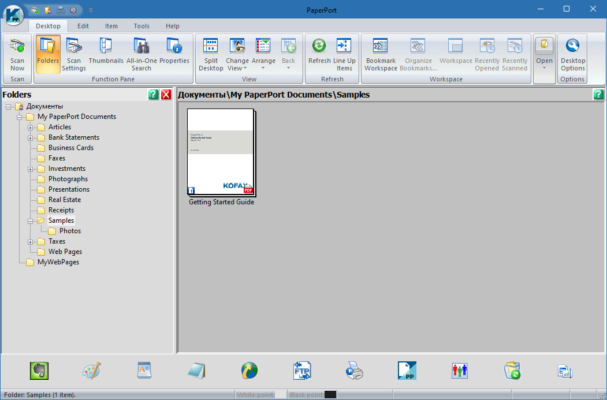Select Getting Started Guide thumbnail
Image resolution: width=607 pixels, height=400 pixels.
[x=221, y=152]
